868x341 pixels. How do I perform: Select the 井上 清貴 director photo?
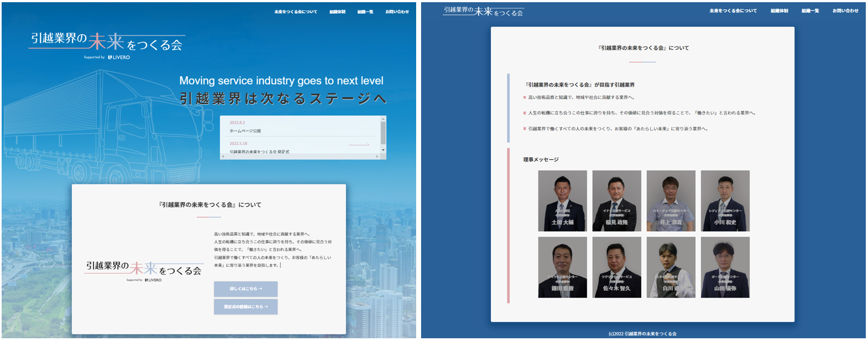pos(671,200)
